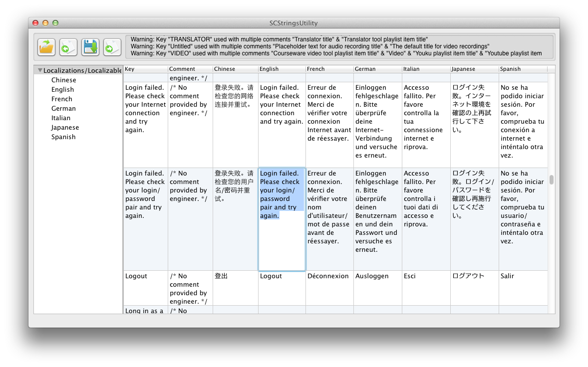588x367 pixels.
Task: Click the Italian cell containing 'connessione internet e riprova'
Action: click(x=426, y=125)
